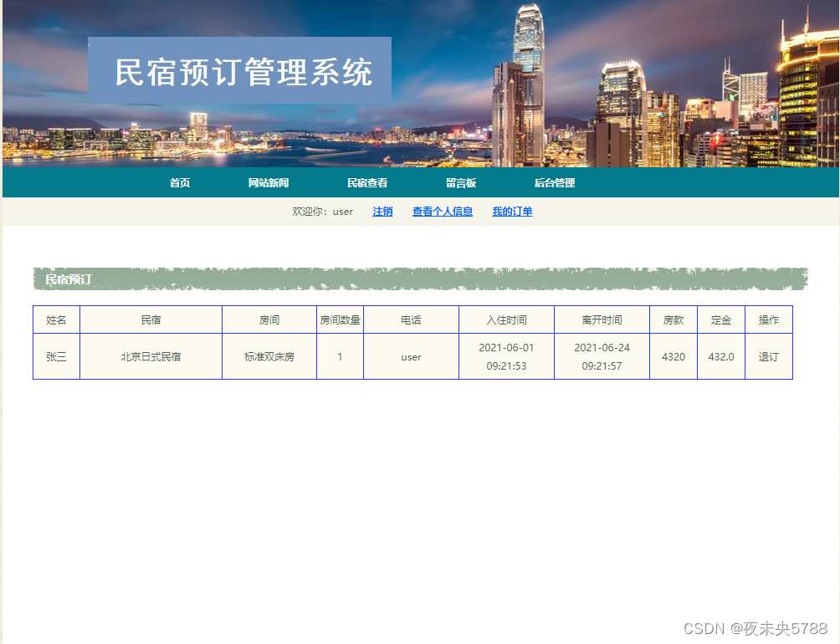Screen dimensions: 840x644
Task: Click the 注销 logout link
Action: pos(382,212)
